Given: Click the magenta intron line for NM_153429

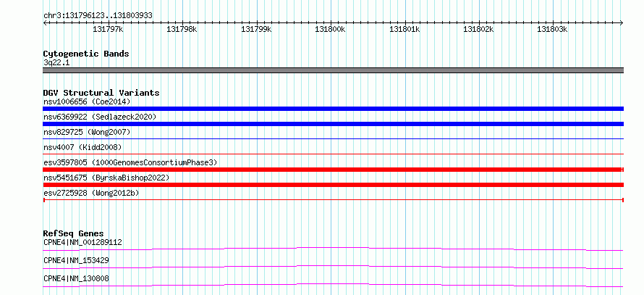Looking at the screenshot, I should tap(333, 267).
